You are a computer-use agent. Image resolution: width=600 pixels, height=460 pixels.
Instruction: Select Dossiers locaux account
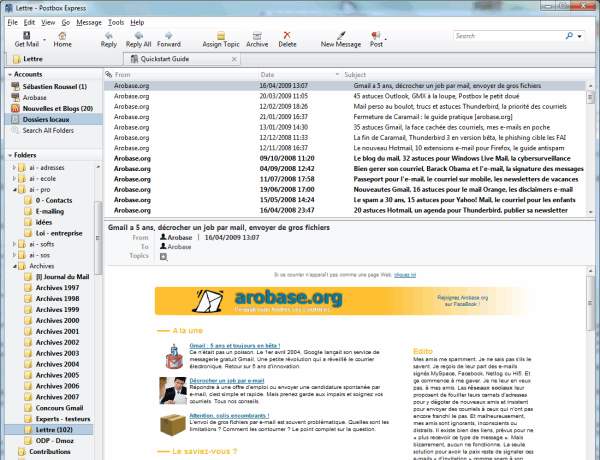tap(54, 119)
